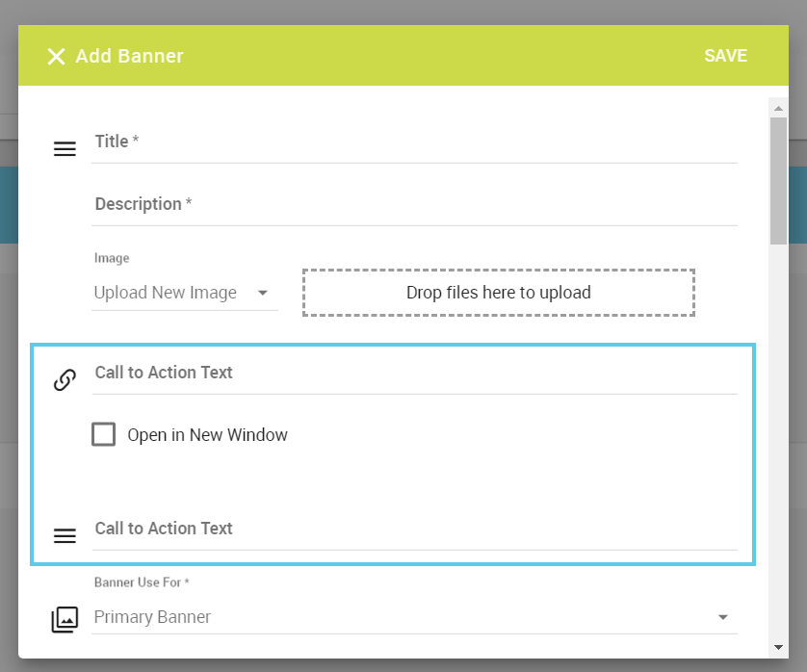Click the Drop files here to upload area

tap(498, 293)
